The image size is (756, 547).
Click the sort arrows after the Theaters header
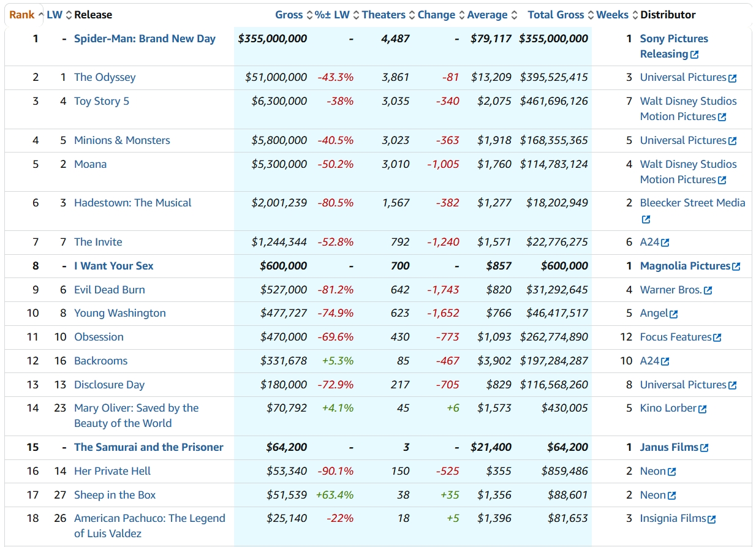click(x=412, y=15)
